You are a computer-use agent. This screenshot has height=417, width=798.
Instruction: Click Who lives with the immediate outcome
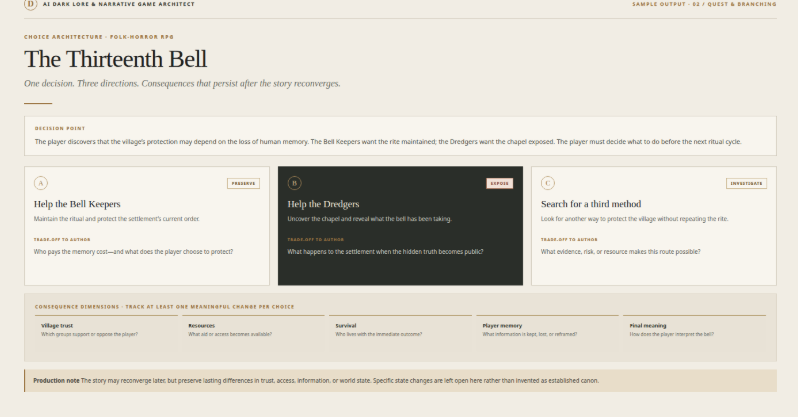pyautogui.click(x=379, y=335)
